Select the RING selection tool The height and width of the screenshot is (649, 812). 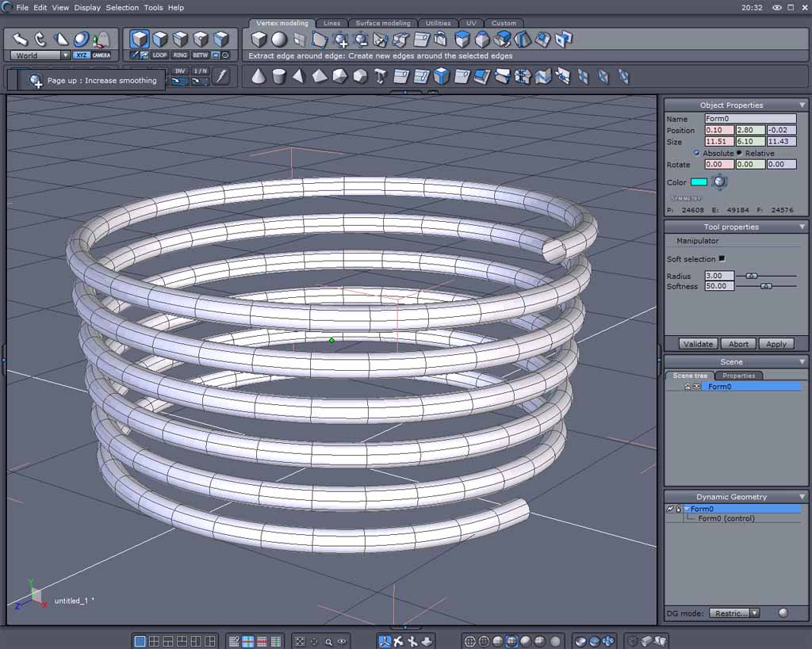point(180,55)
